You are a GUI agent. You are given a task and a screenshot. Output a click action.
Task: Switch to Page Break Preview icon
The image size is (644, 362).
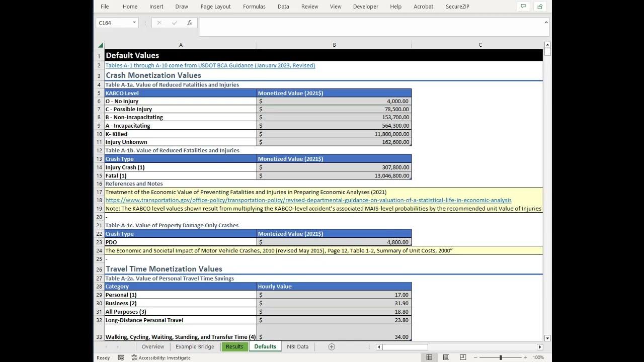(x=463, y=357)
